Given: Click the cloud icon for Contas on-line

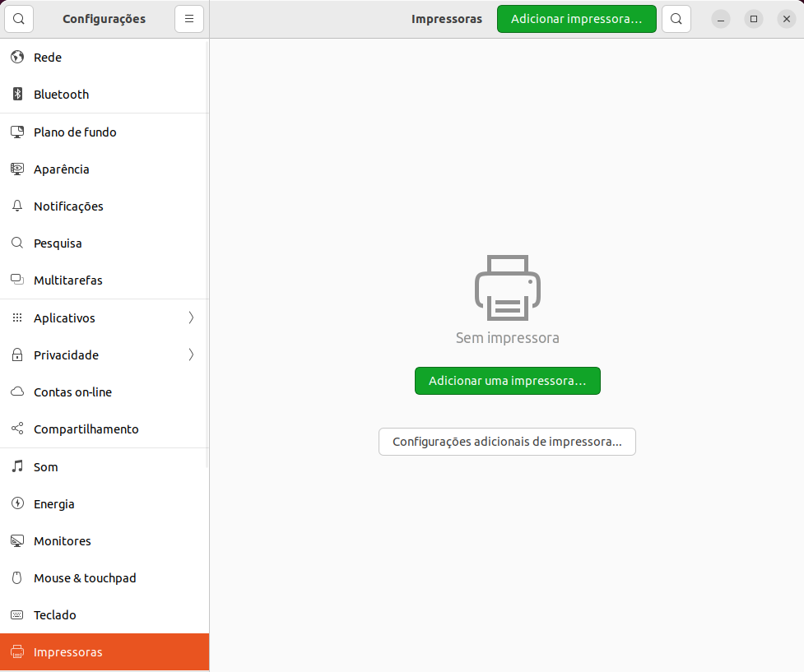Looking at the screenshot, I should (17, 392).
